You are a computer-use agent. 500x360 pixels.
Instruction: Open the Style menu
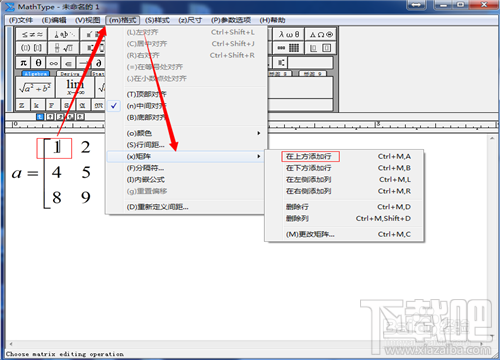tap(157, 20)
